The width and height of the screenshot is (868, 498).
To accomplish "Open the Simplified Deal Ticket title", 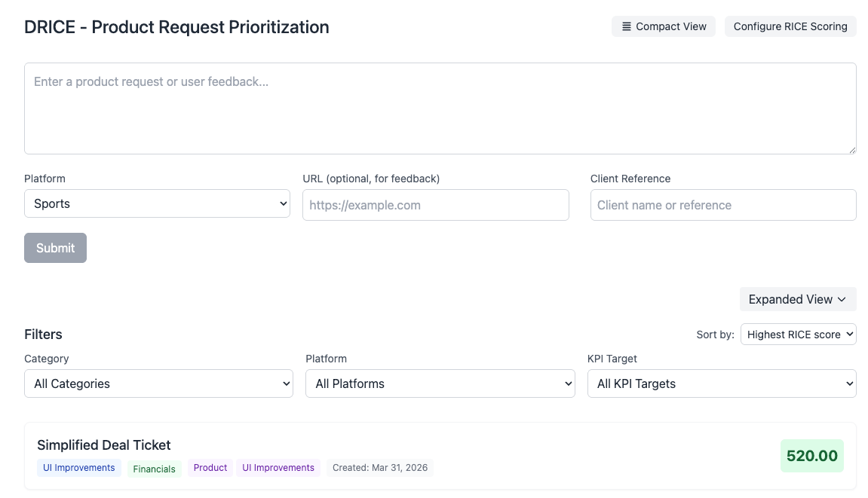I will coord(104,445).
